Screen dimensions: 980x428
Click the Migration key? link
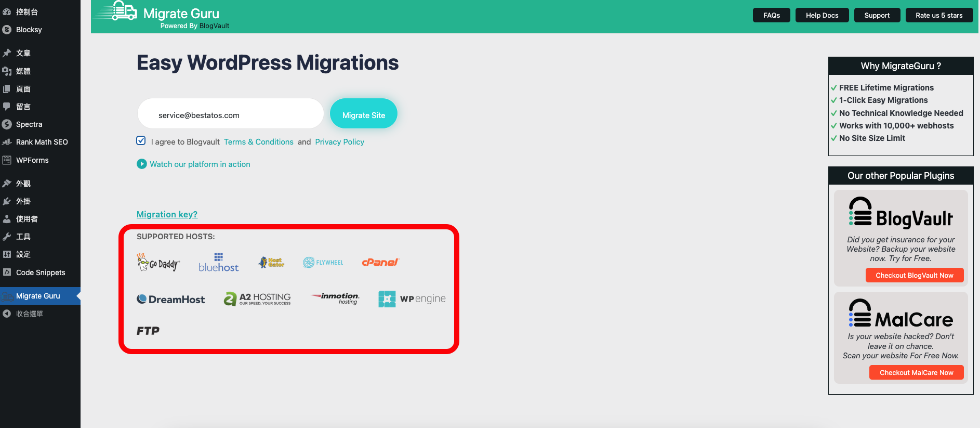(x=167, y=214)
